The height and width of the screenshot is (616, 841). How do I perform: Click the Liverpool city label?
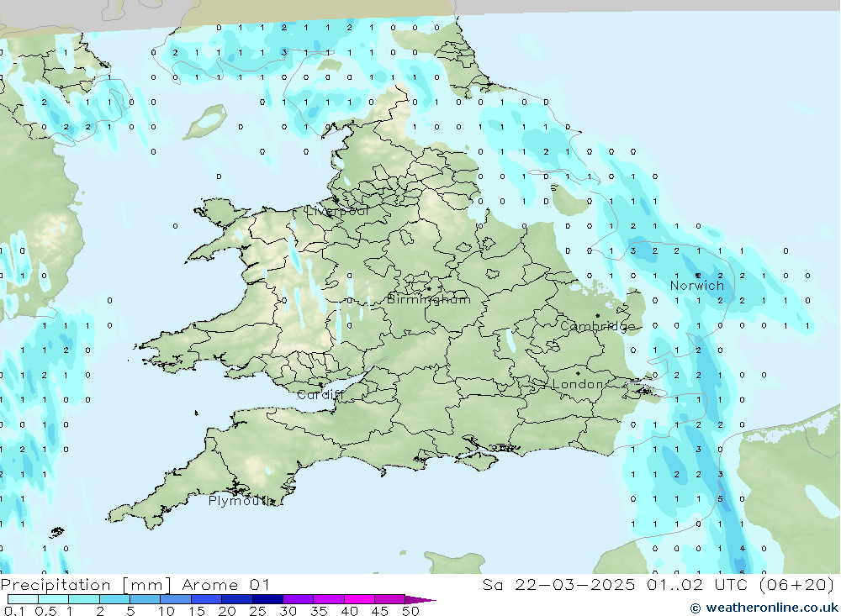[337, 211]
